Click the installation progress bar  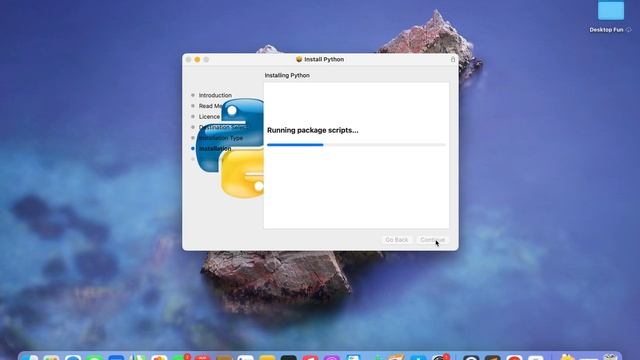pos(356,144)
